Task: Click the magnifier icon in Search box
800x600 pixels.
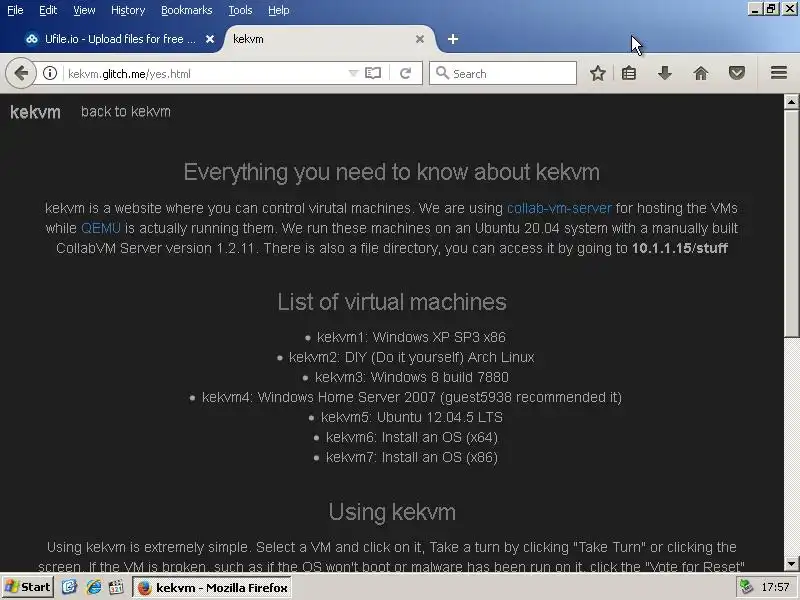Action: pos(442,73)
